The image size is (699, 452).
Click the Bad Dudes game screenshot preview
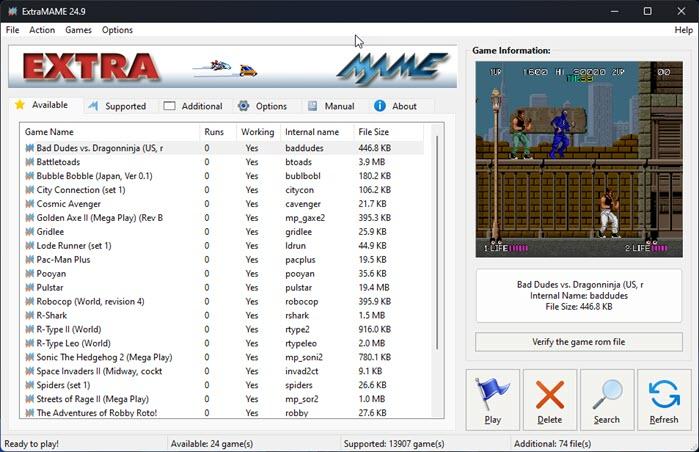(579, 159)
